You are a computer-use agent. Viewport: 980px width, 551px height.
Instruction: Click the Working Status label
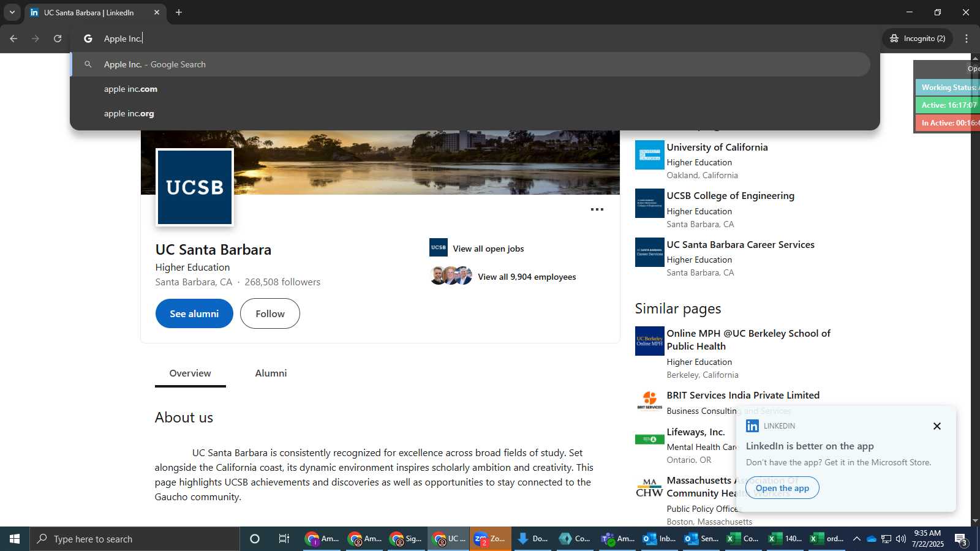click(948, 88)
